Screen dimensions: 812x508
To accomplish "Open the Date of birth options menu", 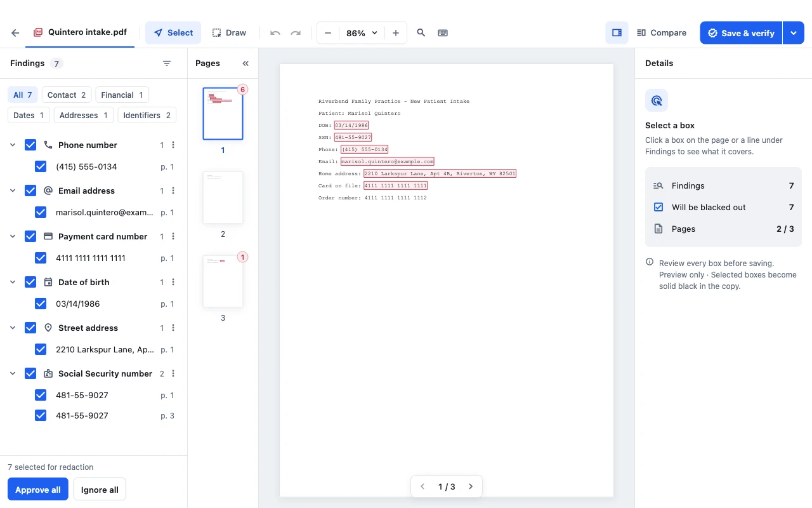I will tap(173, 282).
